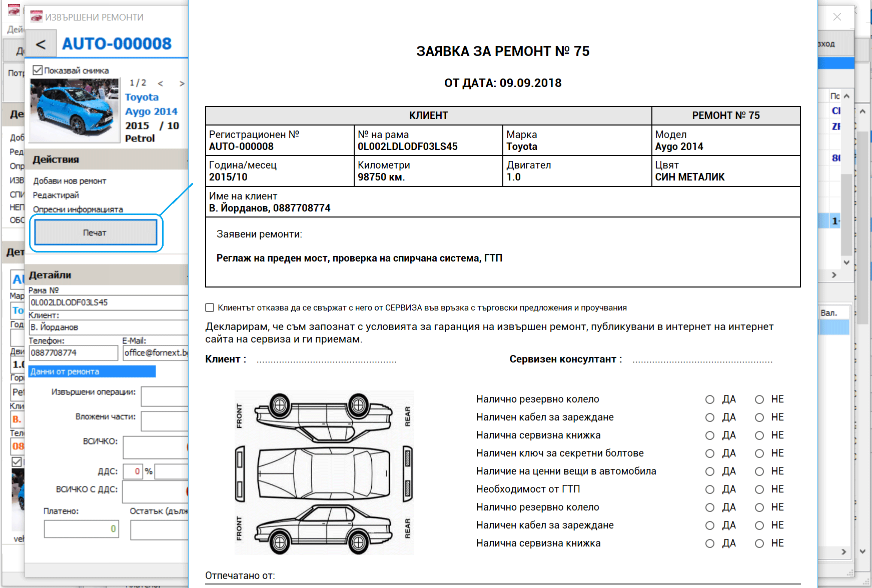Select НЕ for Наличие на ценни вещи
Screen dimensions: 872x588
point(759,471)
